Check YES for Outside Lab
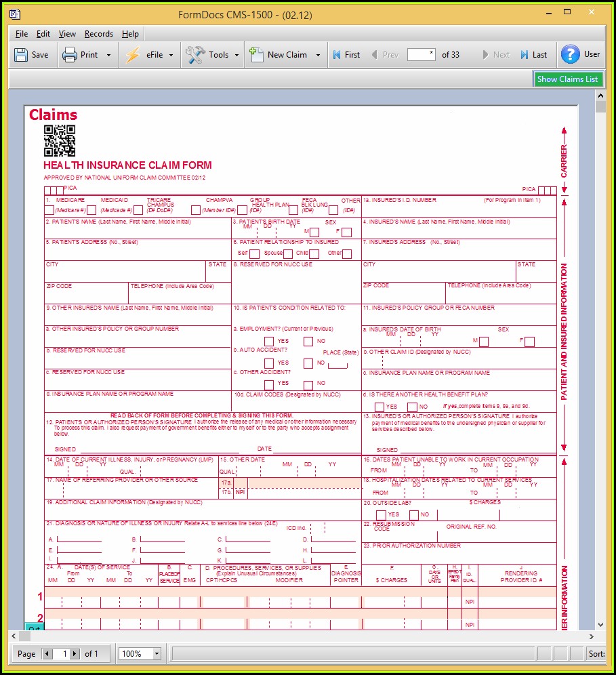The height and width of the screenshot is (675, 616). [381, 515]
